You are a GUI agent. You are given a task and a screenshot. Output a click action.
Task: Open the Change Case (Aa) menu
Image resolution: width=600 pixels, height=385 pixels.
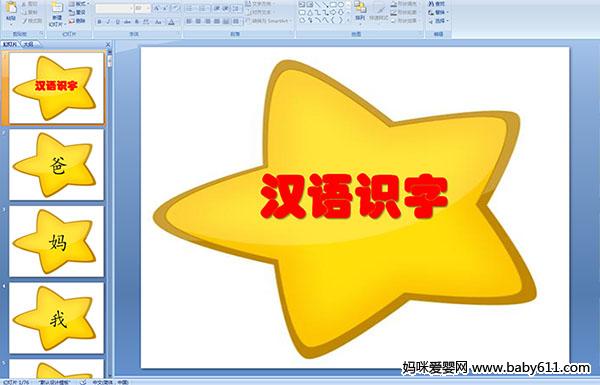(x=158, y=22)
